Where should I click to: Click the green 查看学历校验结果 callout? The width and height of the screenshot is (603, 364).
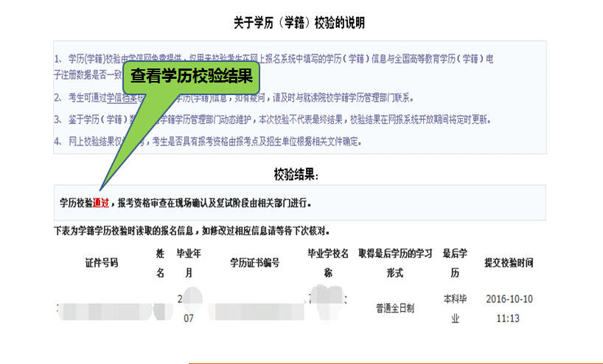coord(191,76)
